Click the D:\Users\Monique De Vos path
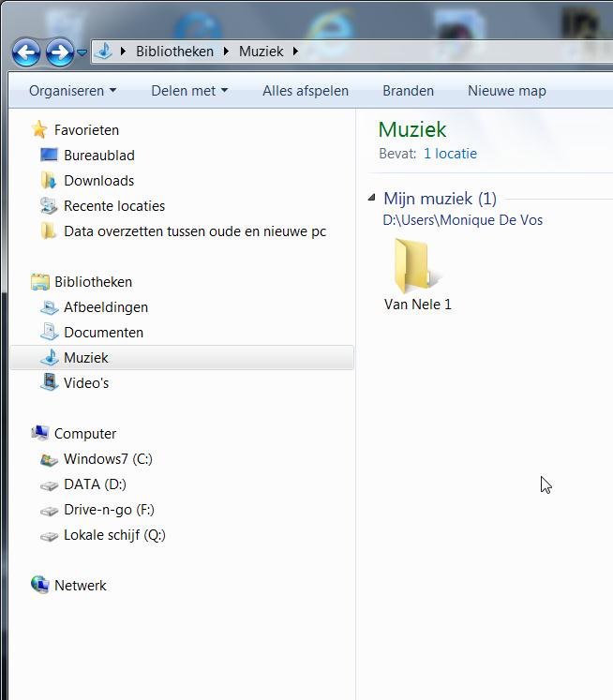Screen dimensions: 613x700 pos(462,220)
